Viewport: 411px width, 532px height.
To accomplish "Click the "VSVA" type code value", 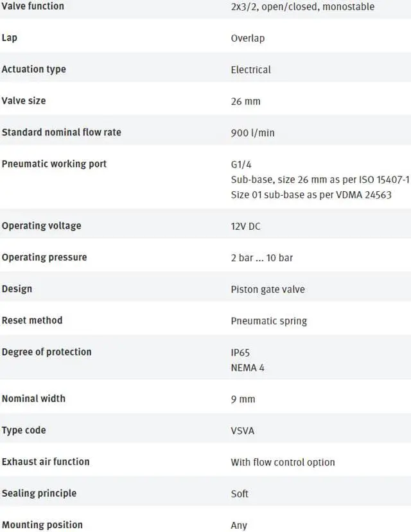I will [243, 431].
